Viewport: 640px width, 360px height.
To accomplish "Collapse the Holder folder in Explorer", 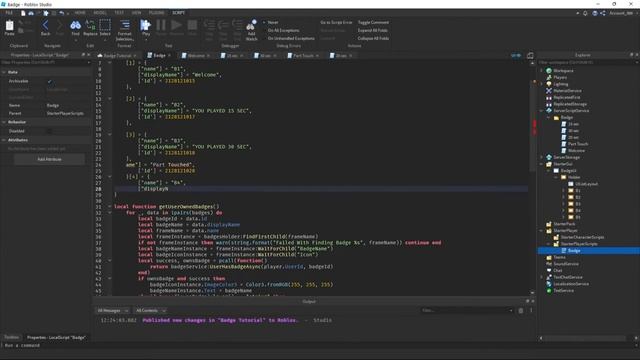I will tap(556, 177).
